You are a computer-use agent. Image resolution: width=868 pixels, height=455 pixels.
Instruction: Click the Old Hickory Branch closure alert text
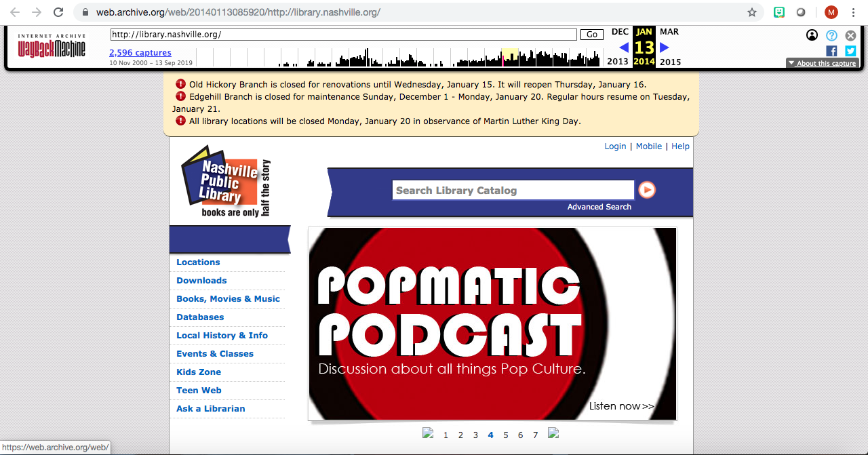(418, 85)
